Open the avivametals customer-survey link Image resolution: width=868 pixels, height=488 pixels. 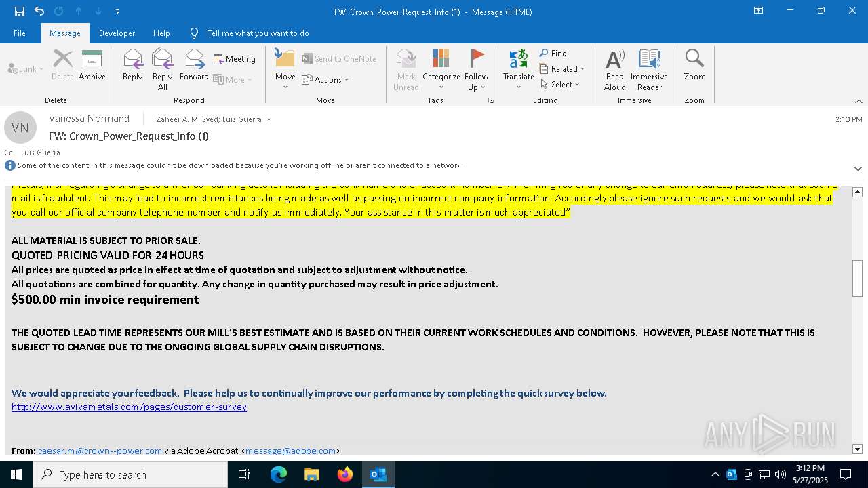[x=129, y=407]
